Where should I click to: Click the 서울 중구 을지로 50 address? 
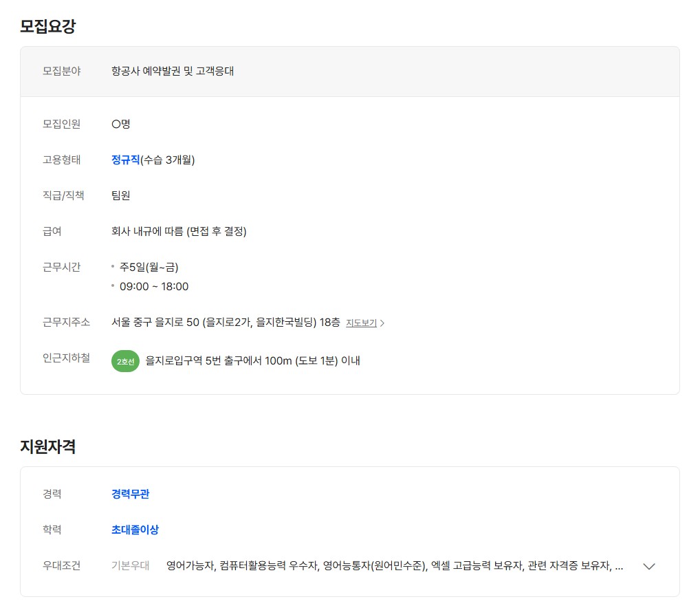click(x=226, y=322)
